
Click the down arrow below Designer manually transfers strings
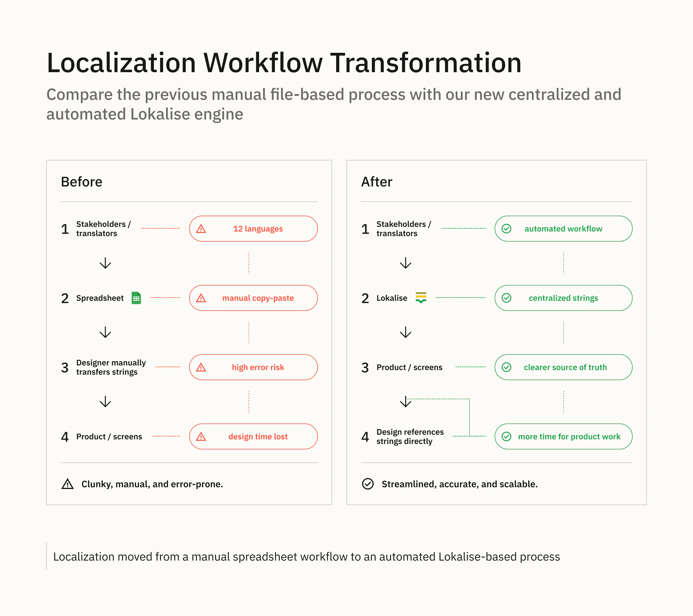[x=105, y=402]
